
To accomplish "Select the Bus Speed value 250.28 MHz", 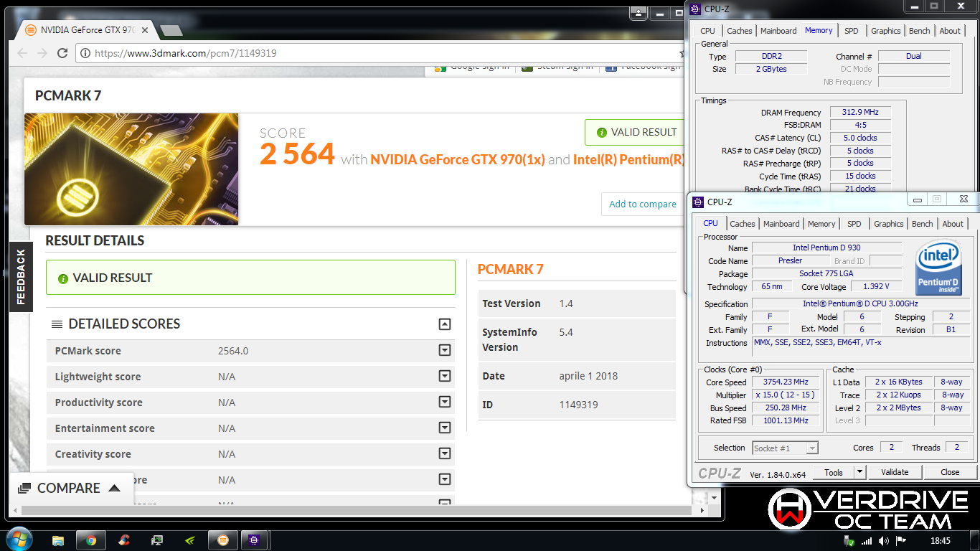I will (787, 408).
